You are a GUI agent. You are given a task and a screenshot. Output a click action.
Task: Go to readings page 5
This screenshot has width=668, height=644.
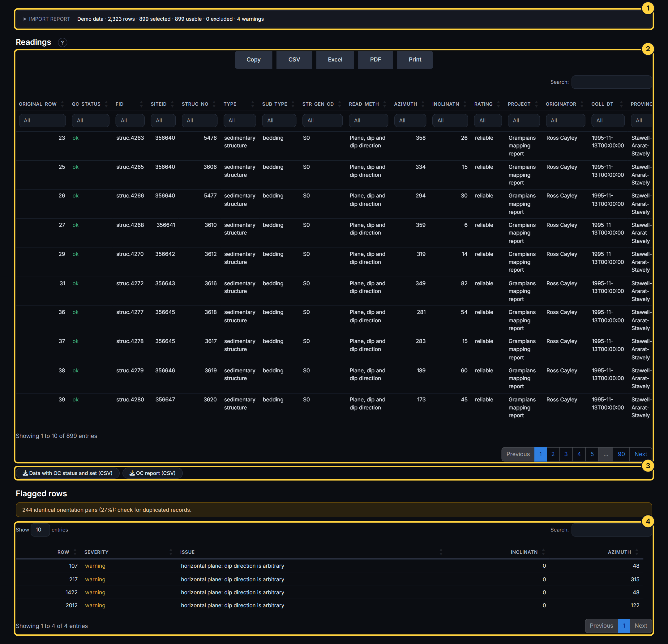pyautogui.click(x=592, y=454)
